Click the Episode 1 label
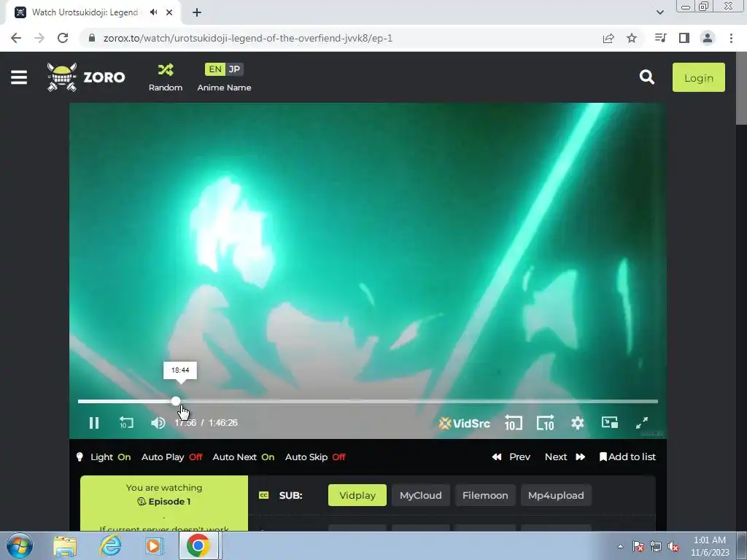Image resolution: width=747 pixels, height=560 pixels. pyautogui.click(x=164, y=502)
